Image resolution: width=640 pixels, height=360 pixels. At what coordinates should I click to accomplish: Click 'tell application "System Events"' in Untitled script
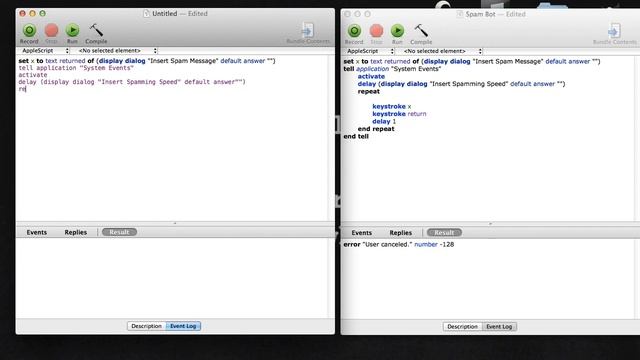76,68
